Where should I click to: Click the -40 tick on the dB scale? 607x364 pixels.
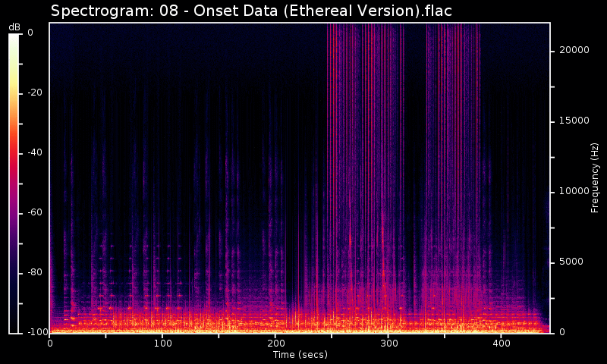[35, 152]
